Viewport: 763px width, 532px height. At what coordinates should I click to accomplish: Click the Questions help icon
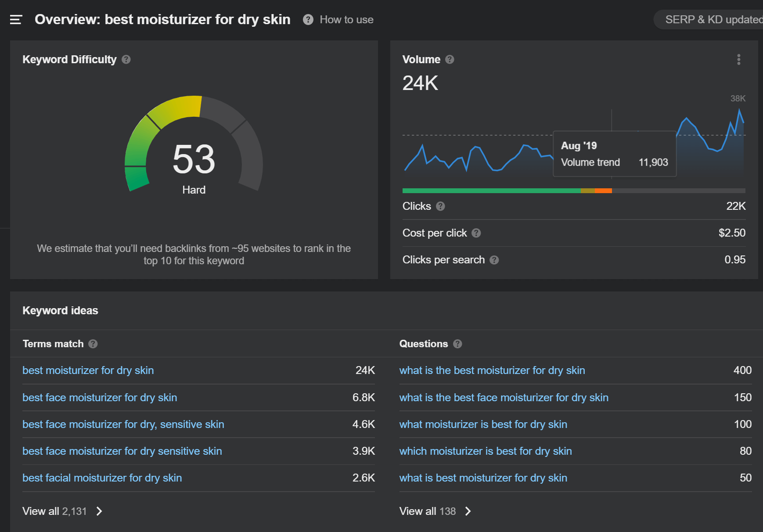point(457,344)
